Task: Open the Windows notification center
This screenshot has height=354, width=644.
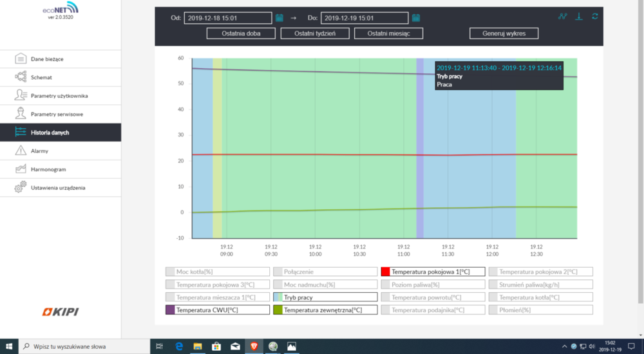Action: (x=635, y=346)
